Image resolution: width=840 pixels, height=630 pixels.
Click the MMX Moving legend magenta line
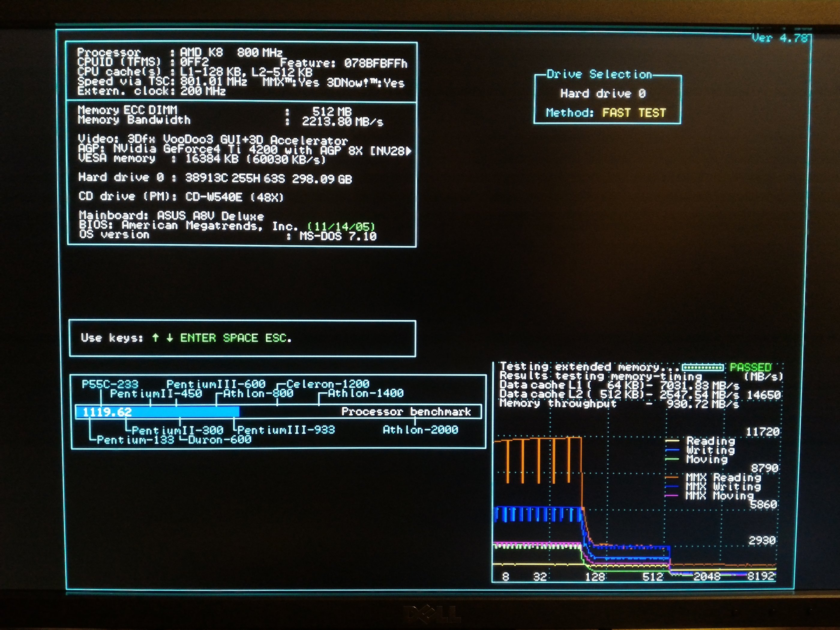coord(671,496)
